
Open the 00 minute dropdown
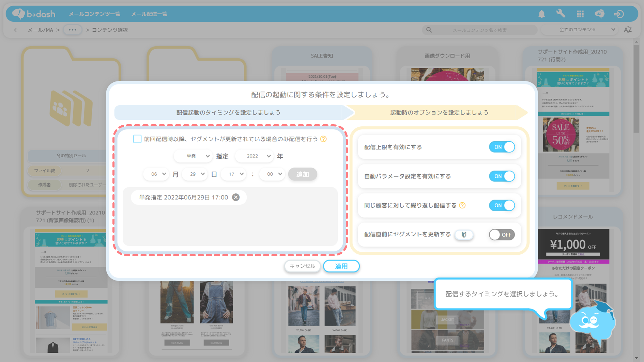(x=272, y=174)
